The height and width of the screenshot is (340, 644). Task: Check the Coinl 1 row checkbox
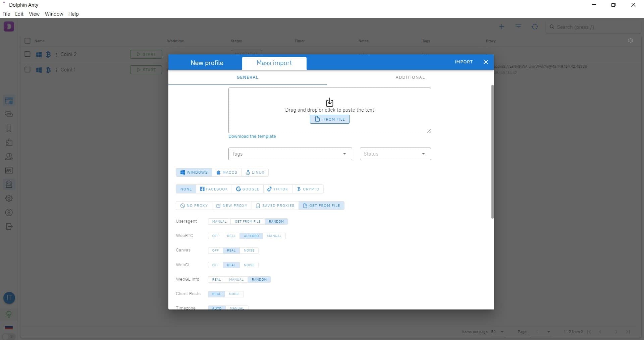[28, 70]
